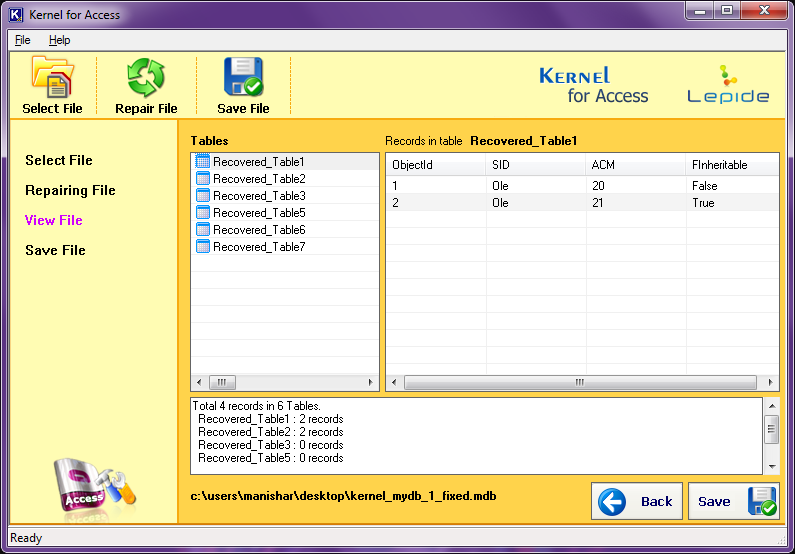Select the ObjectId 2 cell
Viewport: 795px width, 554px height.
(x=436, y=203)
